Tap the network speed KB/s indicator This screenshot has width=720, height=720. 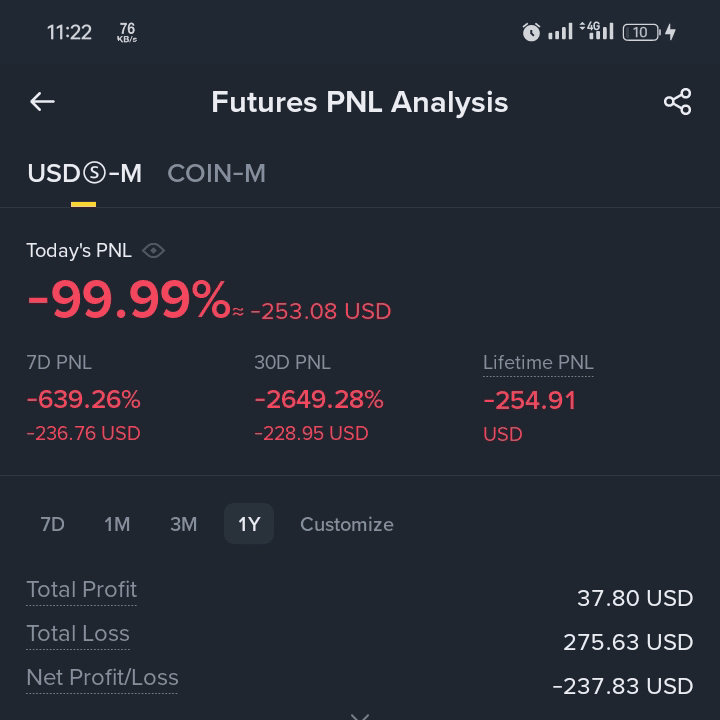coord(127,32)
